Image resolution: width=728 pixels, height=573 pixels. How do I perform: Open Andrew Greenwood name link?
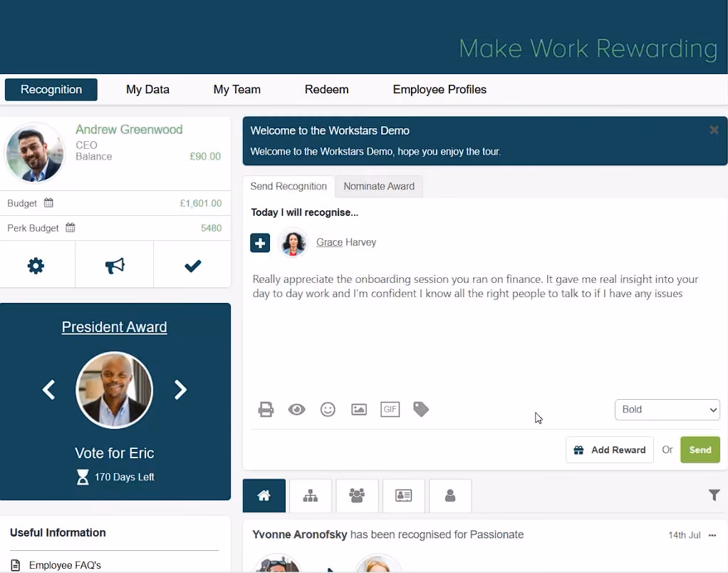(129, 130)
